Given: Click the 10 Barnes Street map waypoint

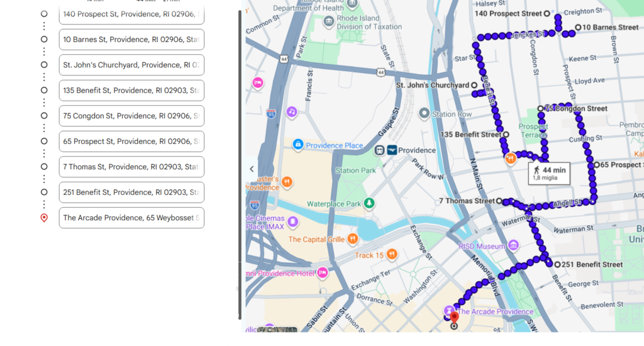Looking at the screenshot, I should (x=578, y=28).
